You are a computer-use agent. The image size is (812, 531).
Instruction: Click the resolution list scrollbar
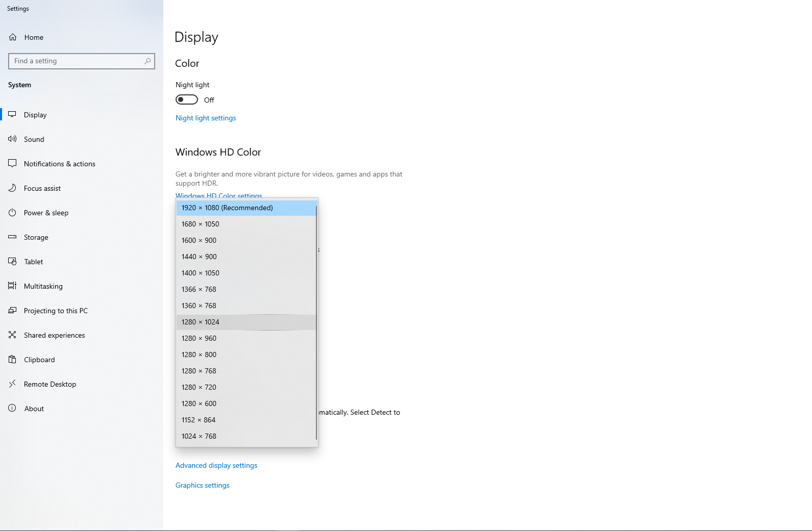pyautogui.click(x=316, y=322)
